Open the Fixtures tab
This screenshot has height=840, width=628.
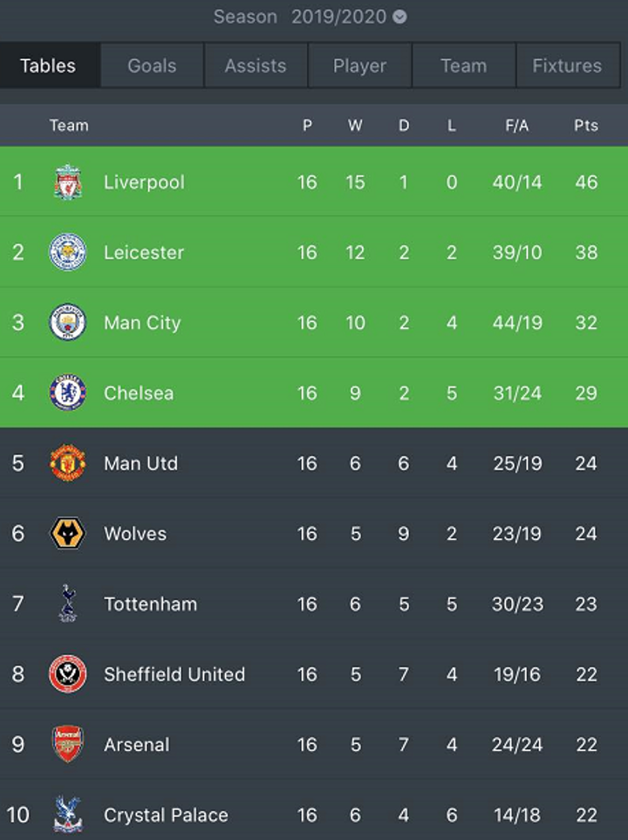(567, 65)
